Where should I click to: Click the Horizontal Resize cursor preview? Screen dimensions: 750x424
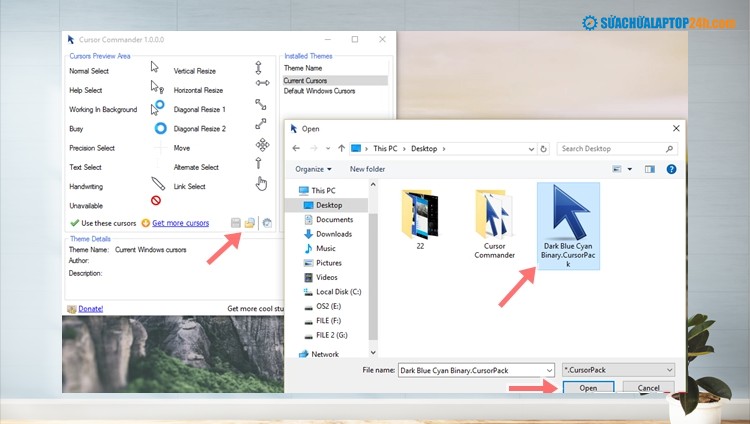click(262, 83)
